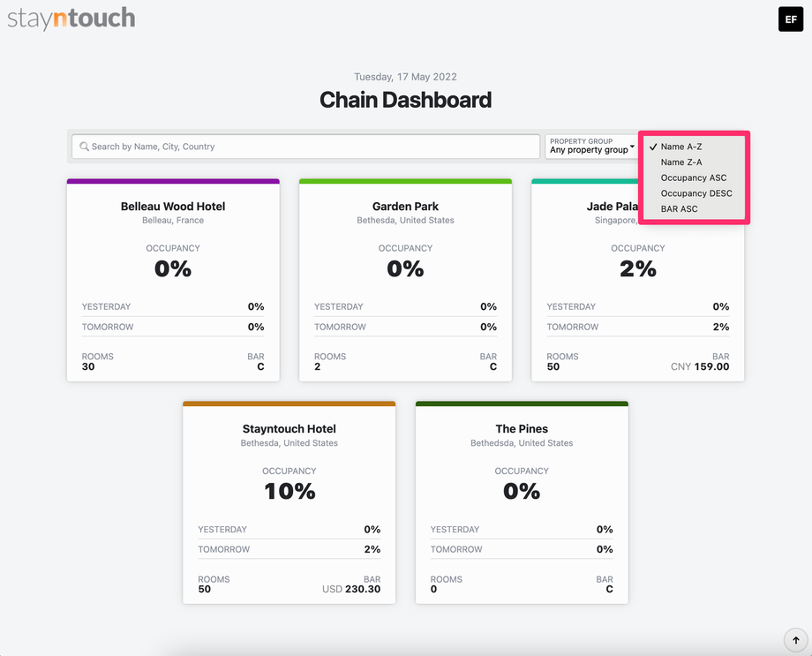Click Bethesda, United States under Garden Park
The width and height of the screenshot is (812, 656).
(405, 220)
